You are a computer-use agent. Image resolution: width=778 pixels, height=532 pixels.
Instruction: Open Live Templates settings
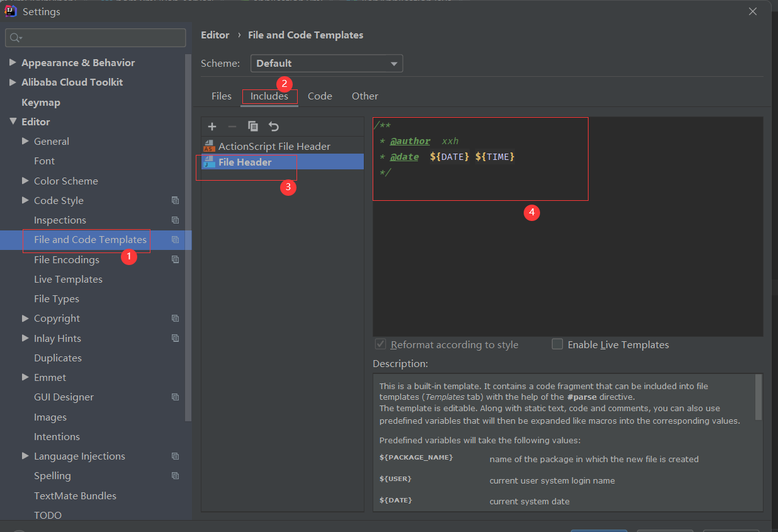(68, 279)
